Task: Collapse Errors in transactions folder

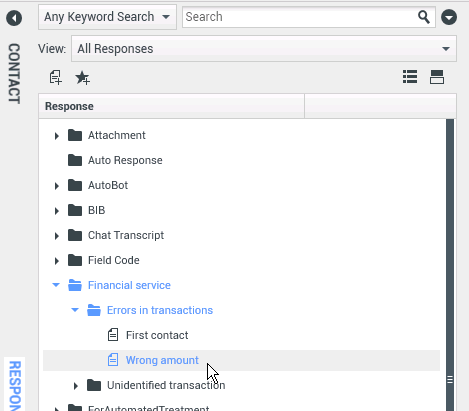Action: point(75,310)
